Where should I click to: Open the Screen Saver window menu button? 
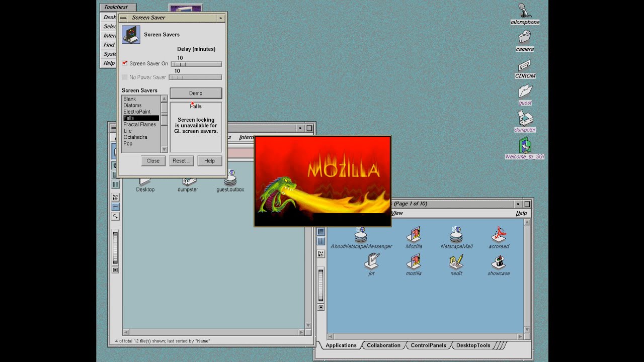[x=123, y=18]
